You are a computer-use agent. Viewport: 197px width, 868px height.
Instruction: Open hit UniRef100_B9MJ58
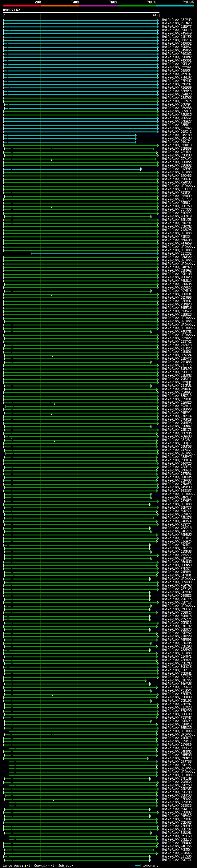click(x=177, y=220)
